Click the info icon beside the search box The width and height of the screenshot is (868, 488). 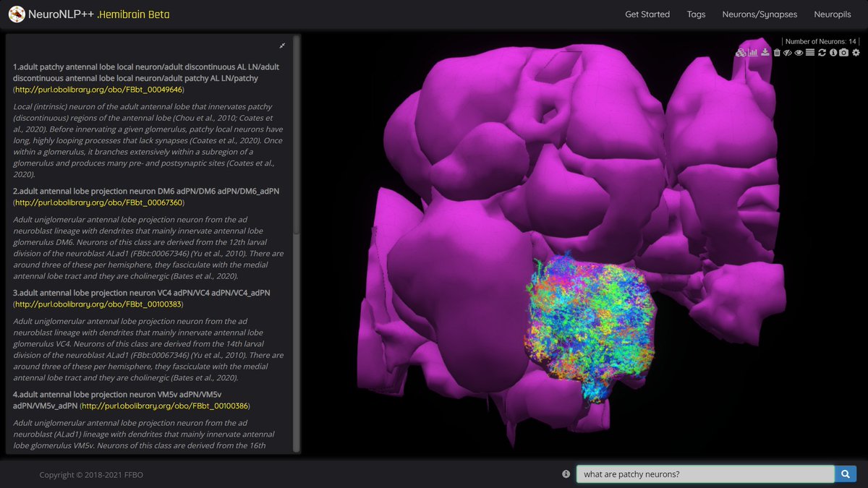566,474
